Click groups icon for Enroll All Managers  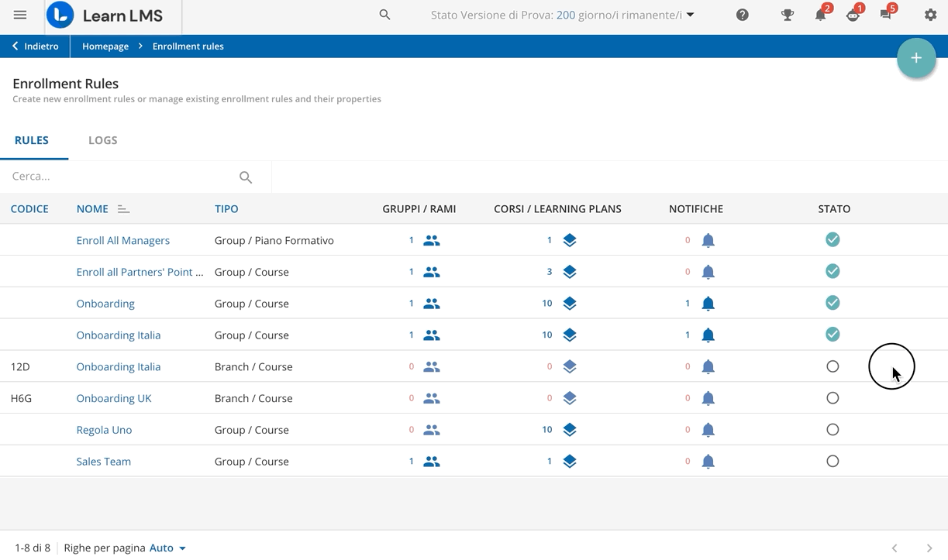(x=432, y=241)
